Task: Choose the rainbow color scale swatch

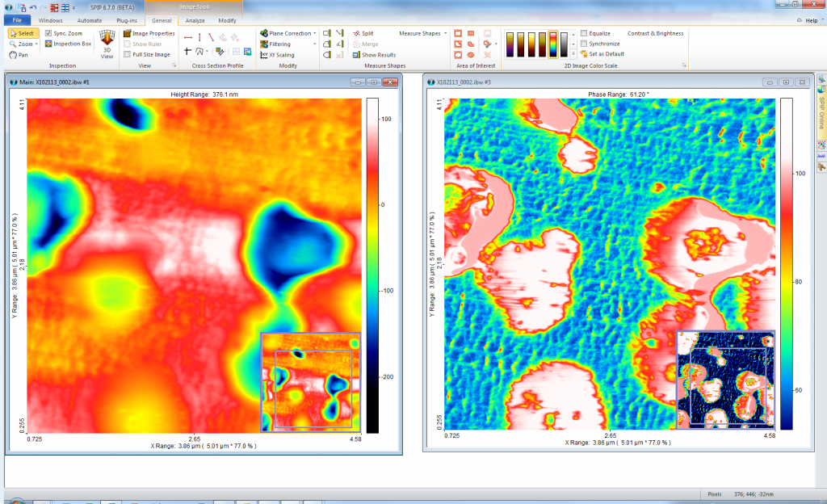Action: [552, 45]
